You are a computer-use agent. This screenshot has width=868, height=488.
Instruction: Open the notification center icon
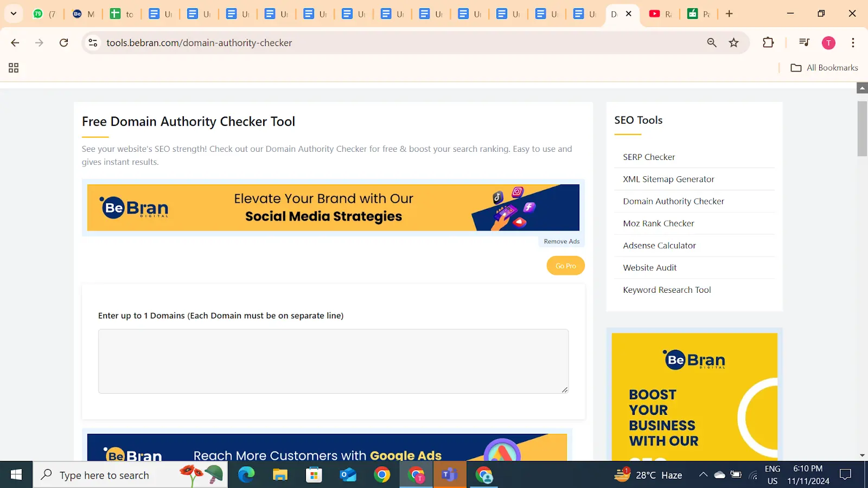[846, 475]
